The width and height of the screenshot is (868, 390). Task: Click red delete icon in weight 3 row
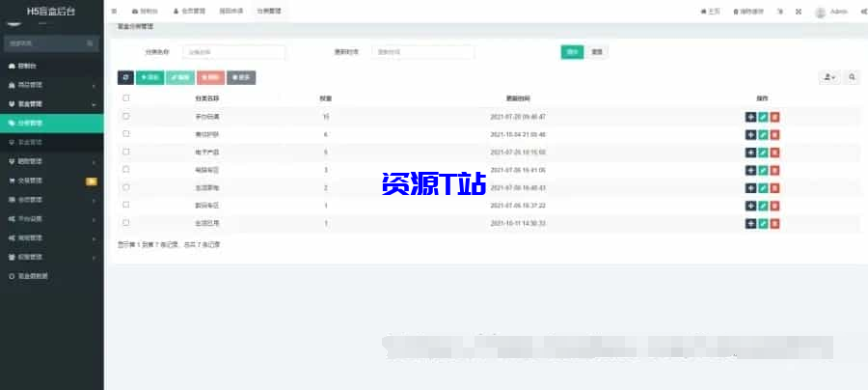click(x=775, y=170)
